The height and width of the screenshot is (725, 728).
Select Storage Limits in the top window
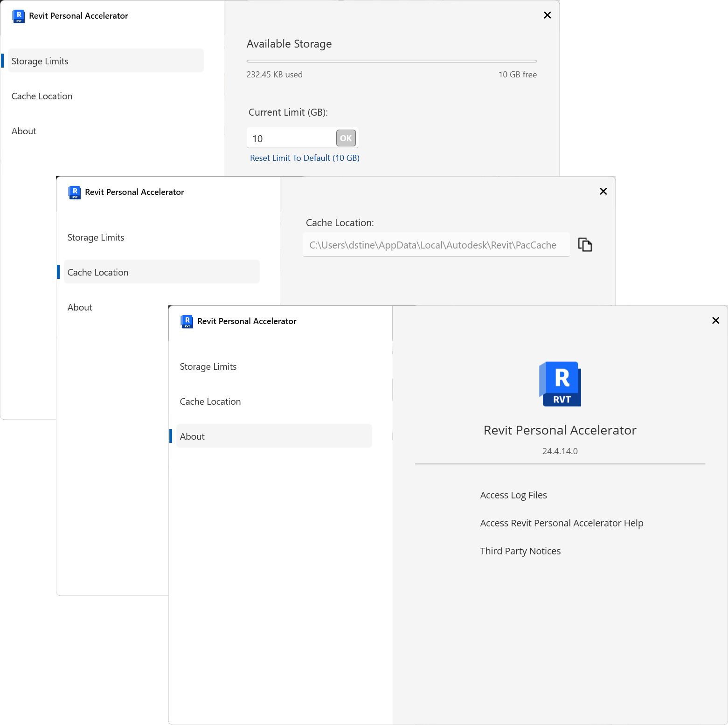(106, 61)
